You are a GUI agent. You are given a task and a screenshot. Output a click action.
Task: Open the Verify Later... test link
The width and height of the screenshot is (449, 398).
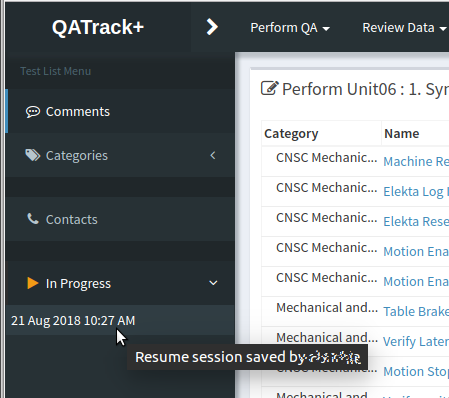pos(416,342)
